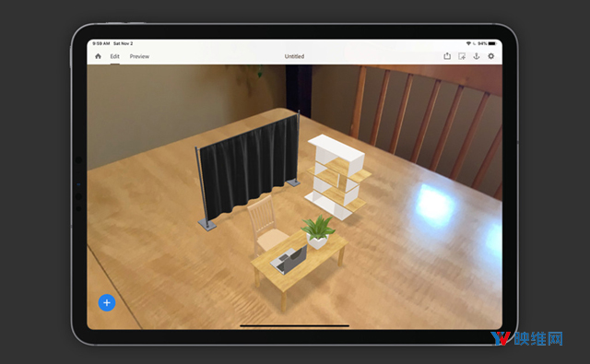Click the Wi-Fi status icon
The width and height of the screenshot is (590, 364).
coord(468,43)
